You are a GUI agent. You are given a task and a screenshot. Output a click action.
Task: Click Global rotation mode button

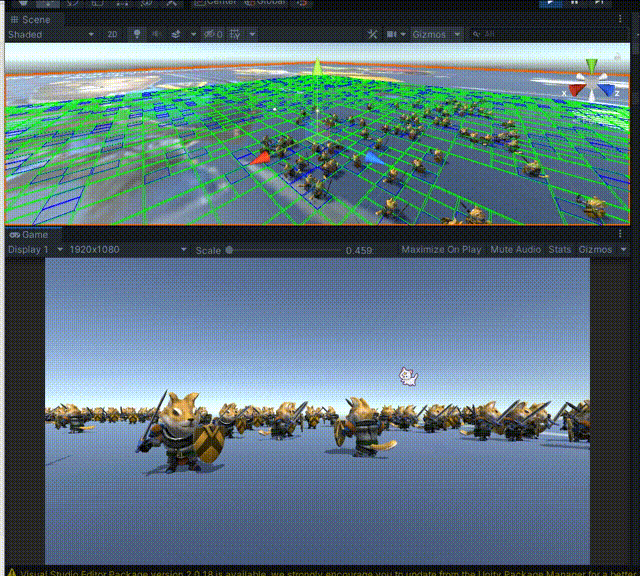tap(265, 2)
